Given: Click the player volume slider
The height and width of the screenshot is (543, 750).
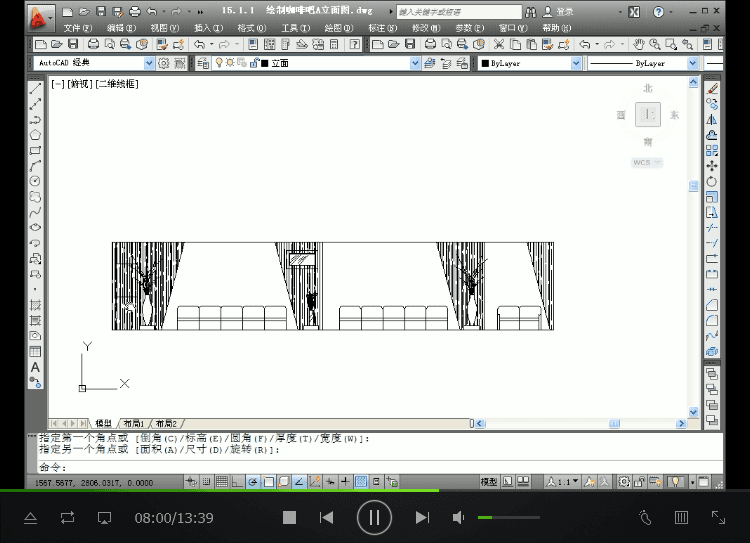Looking at the screenshot, I should coord(509,517).
